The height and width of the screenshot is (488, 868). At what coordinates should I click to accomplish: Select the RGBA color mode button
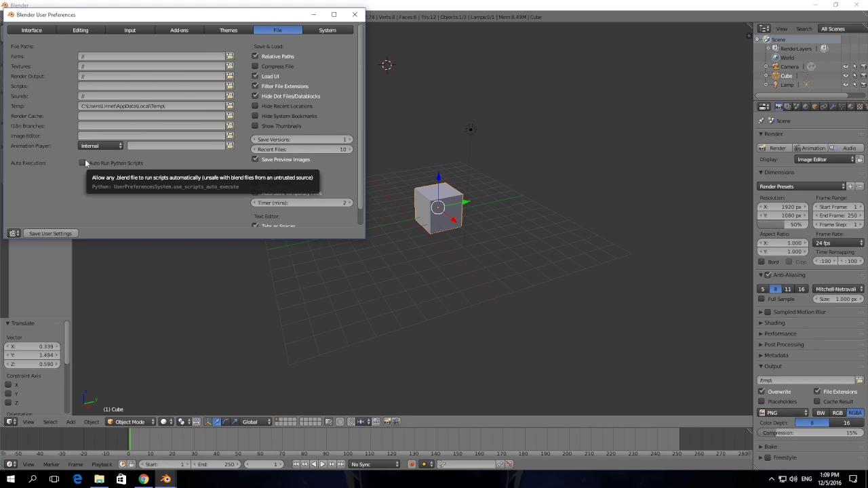coord(854,413)
